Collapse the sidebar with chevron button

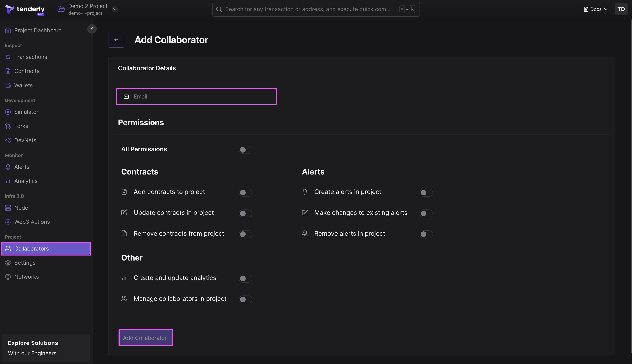[92, 29]
